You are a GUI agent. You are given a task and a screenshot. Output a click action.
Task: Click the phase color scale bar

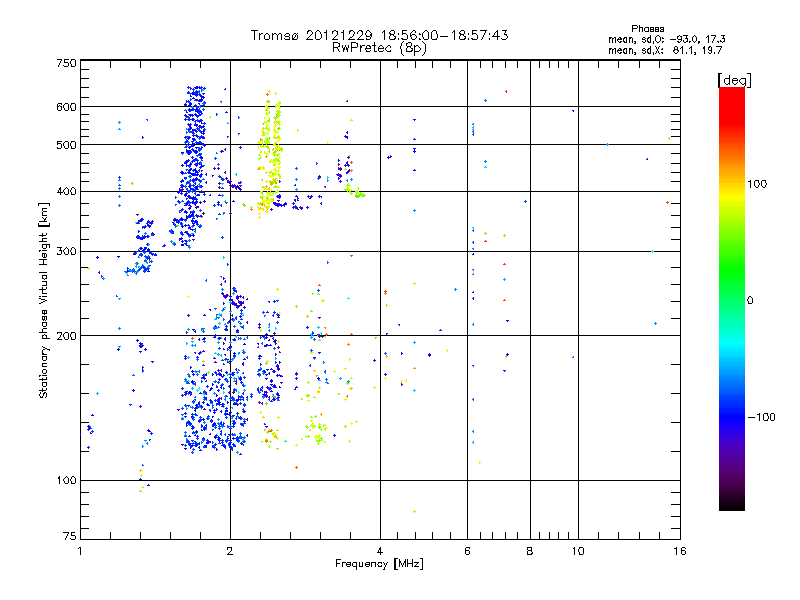[x=732, y=298]
